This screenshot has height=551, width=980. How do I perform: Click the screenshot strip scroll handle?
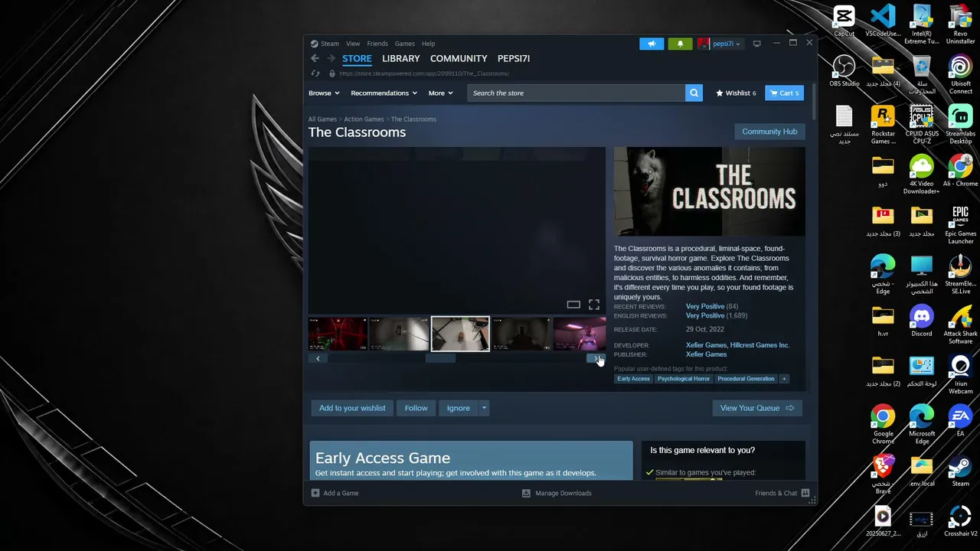pyautogui.click(x=440, y=358)
